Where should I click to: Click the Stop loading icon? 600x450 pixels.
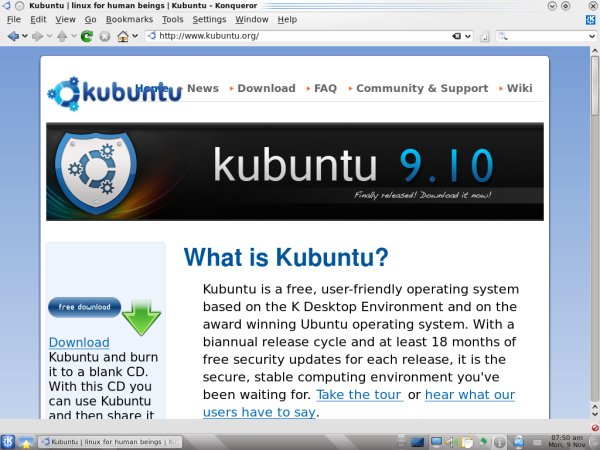click(x=105, y=36)
